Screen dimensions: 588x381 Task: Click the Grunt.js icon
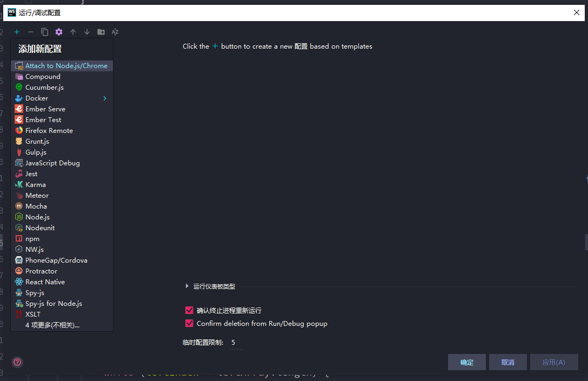[x=19, y=141]
